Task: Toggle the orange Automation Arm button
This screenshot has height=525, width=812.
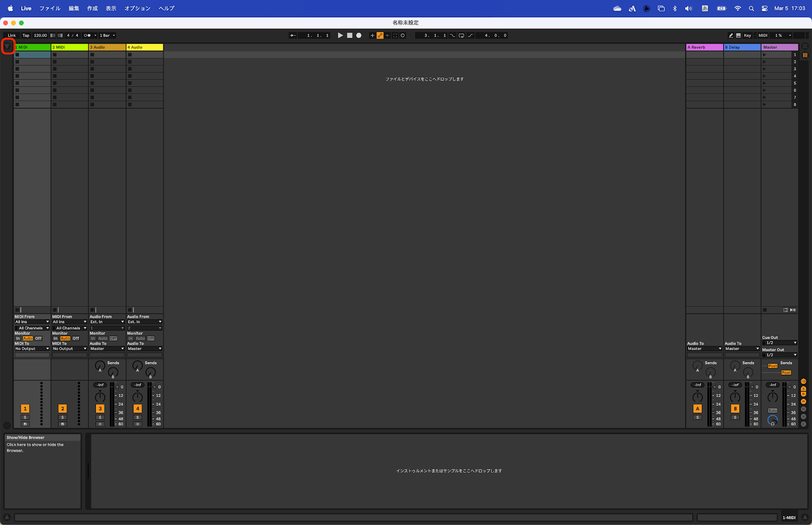Action: 380,36
